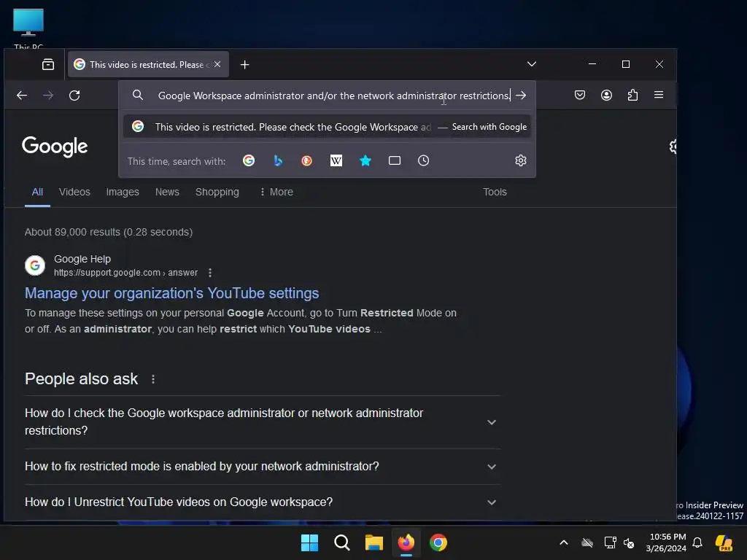Open the Google Help result options menu

point(210,273)
